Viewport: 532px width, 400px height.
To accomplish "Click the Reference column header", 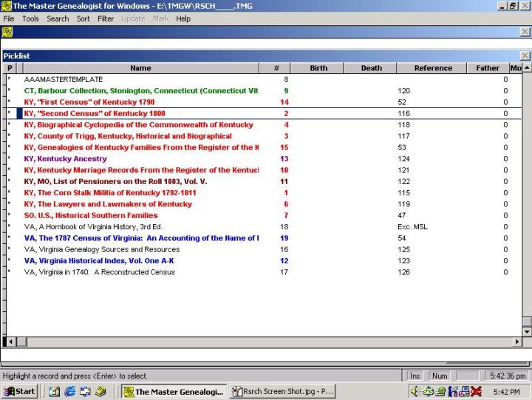I will [x=432, y=68].
